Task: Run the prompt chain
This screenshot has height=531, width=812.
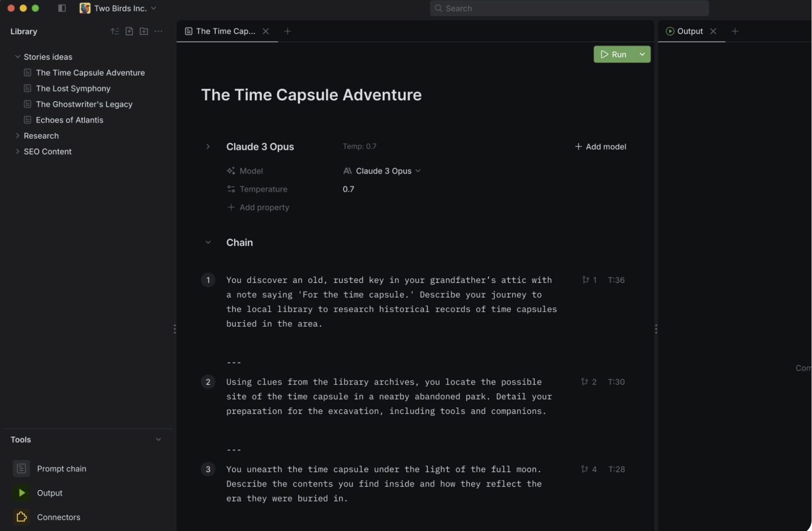Action: point(614,54)
